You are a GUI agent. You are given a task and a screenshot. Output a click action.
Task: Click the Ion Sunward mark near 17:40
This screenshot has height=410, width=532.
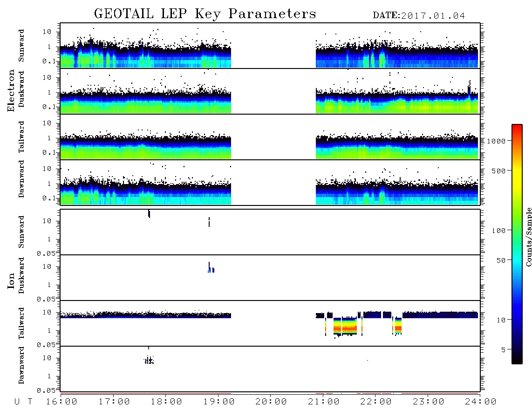coord(149,214)
